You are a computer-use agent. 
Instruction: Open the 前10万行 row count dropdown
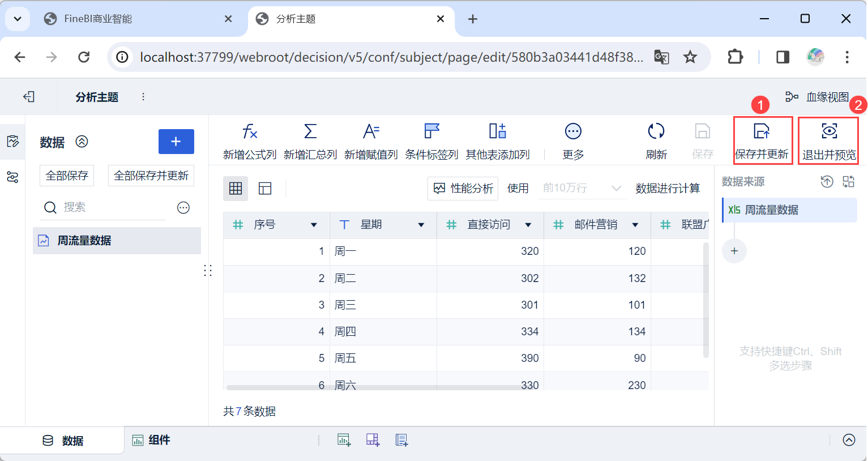point(582,188)
